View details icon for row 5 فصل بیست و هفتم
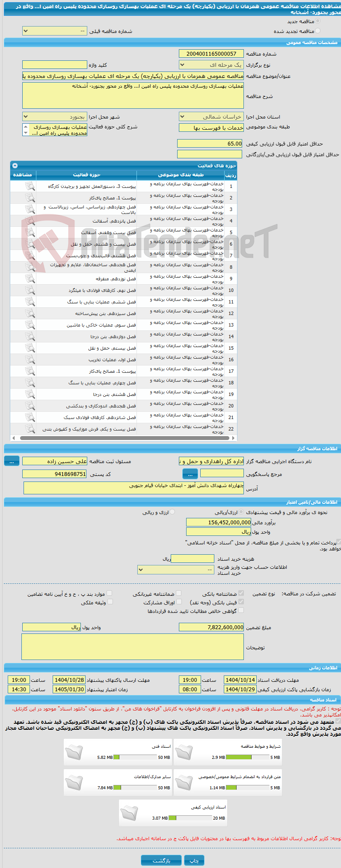The image size is (341, 868). coord(30,232)
